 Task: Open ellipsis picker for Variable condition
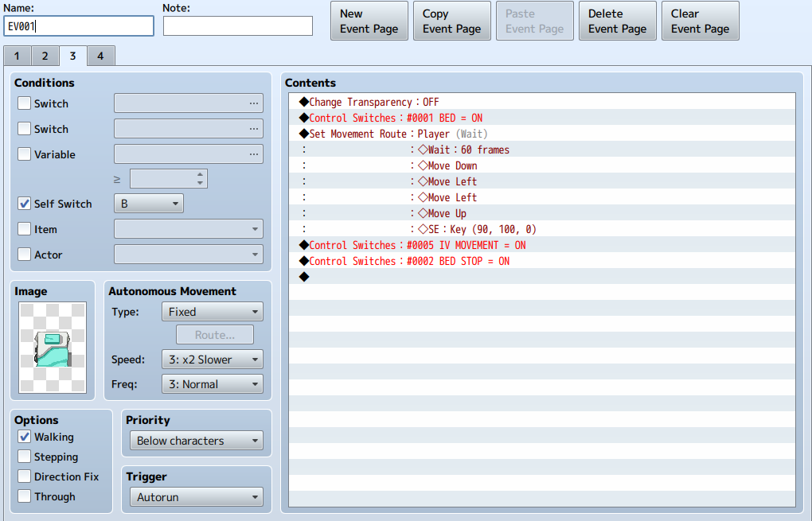point(254,154)
